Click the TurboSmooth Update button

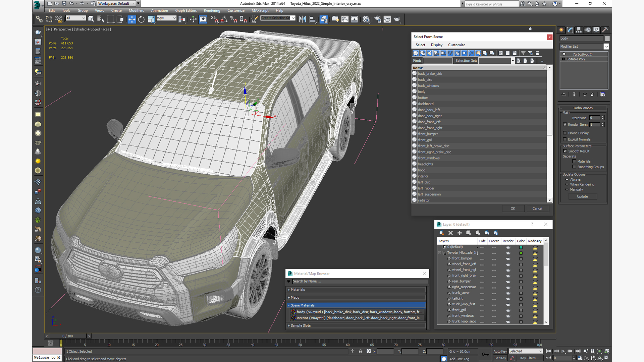pos(582,196)
